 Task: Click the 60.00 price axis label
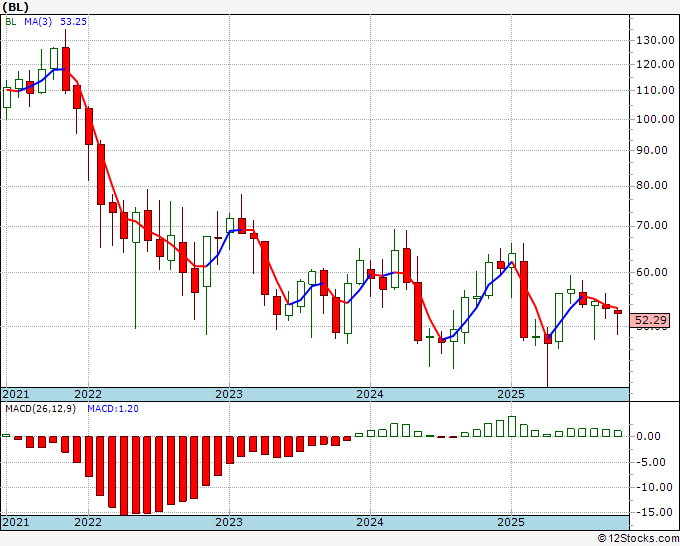[x=652, y=272]
